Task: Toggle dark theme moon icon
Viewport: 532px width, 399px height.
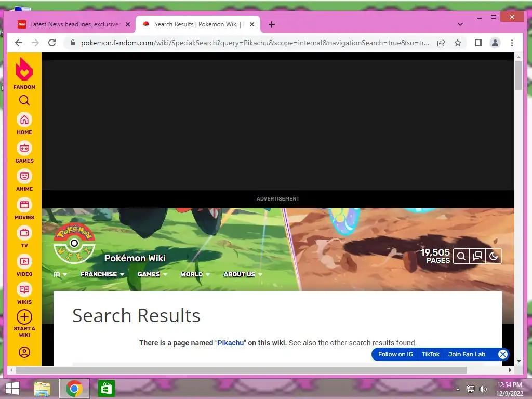Action: 494,256
